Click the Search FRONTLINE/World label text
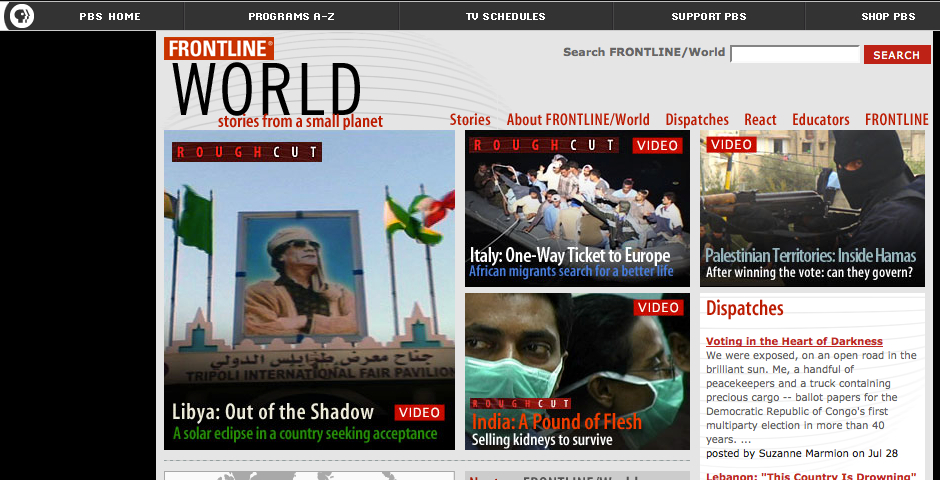The height and width of the screenshot is (480, 940). (644, 52)
